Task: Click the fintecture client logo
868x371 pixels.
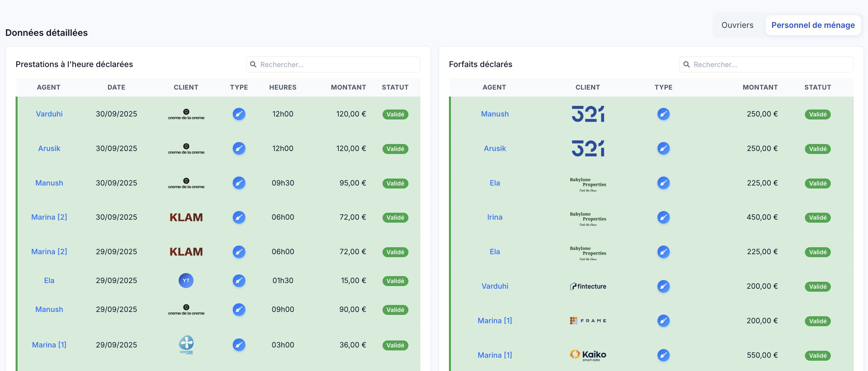Action: click(588, 286)
